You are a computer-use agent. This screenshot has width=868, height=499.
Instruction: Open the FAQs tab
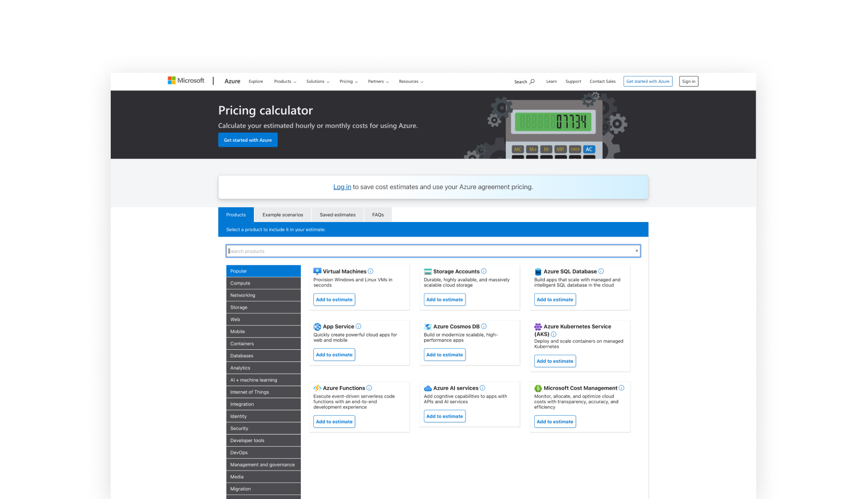coord(378,215)
